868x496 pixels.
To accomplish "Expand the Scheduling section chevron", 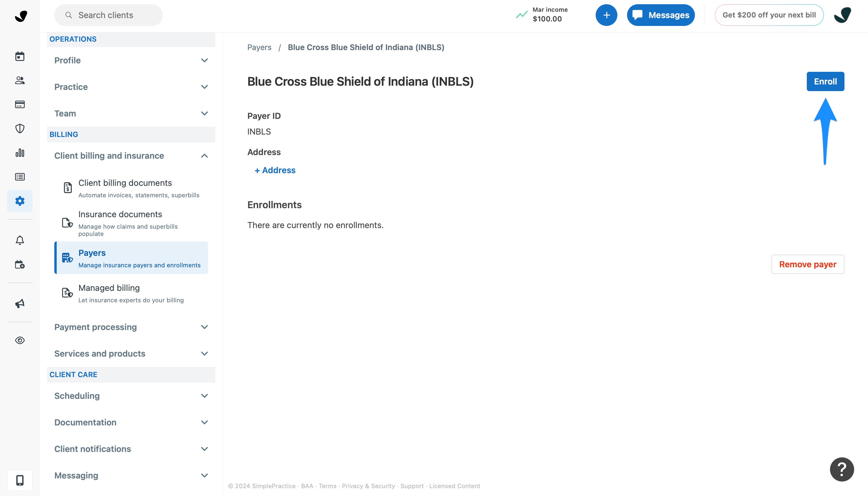I will click(204, 396).
